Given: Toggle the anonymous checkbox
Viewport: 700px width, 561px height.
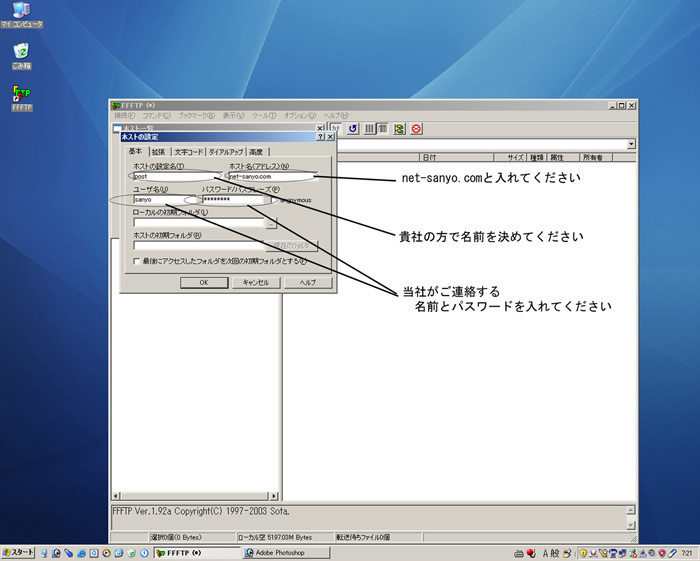Looking at the screenshot, I should [274, 200].
